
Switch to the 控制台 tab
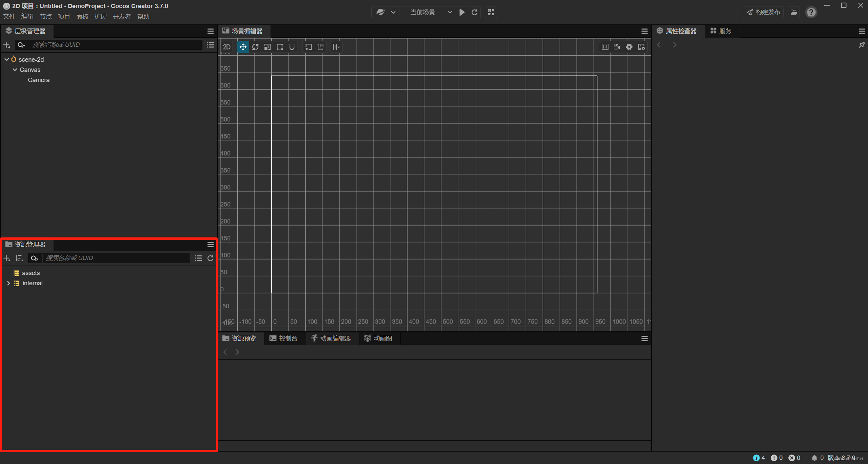point(284,339)
